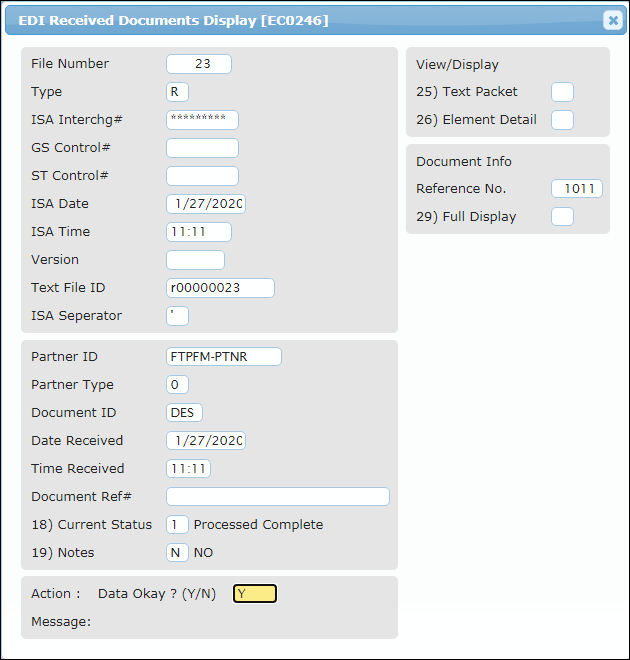Screen dimensions: 630x660
Task: Click the empty Version field
Action: coord(195,260)
